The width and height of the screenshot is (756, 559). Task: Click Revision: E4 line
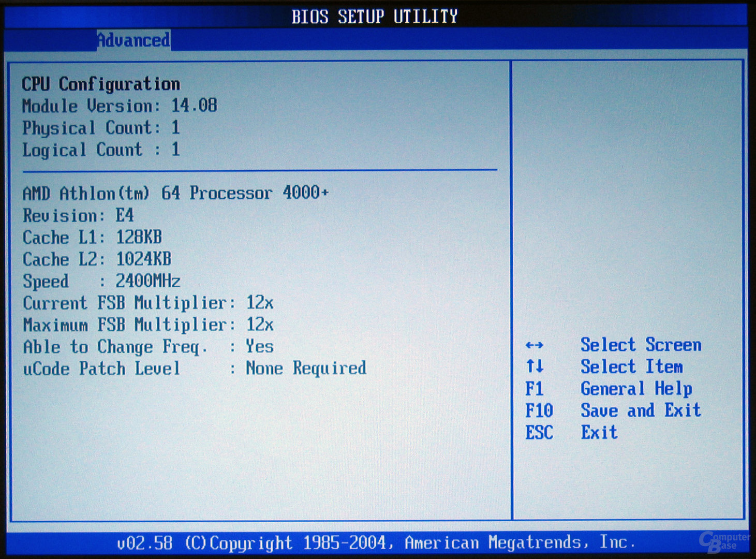tap(78, 215)
